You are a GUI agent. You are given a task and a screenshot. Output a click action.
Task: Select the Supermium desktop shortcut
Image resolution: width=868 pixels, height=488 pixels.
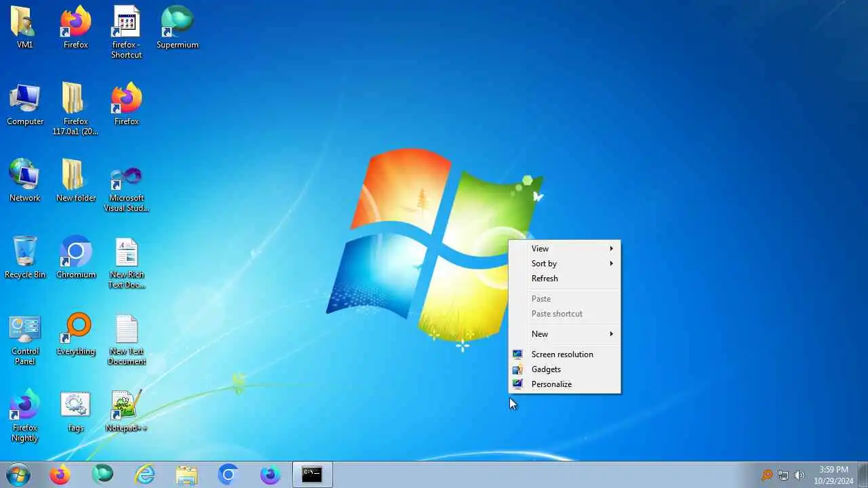tap(178, 28)
